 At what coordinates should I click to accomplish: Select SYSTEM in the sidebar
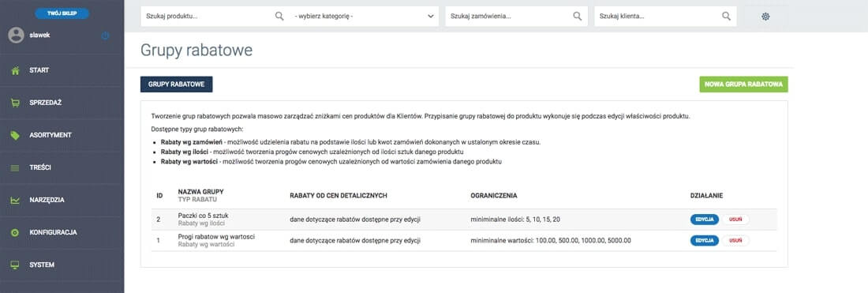[62, 265]
